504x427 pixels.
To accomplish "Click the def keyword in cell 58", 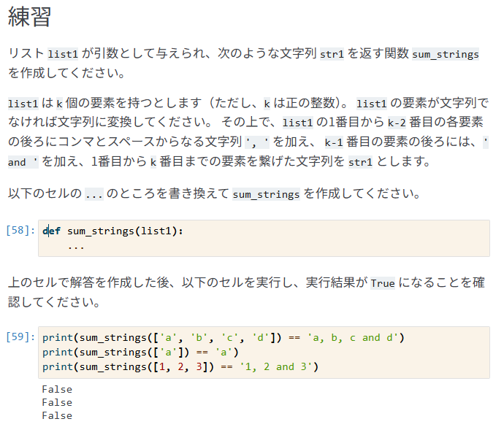I will (52, 231).
